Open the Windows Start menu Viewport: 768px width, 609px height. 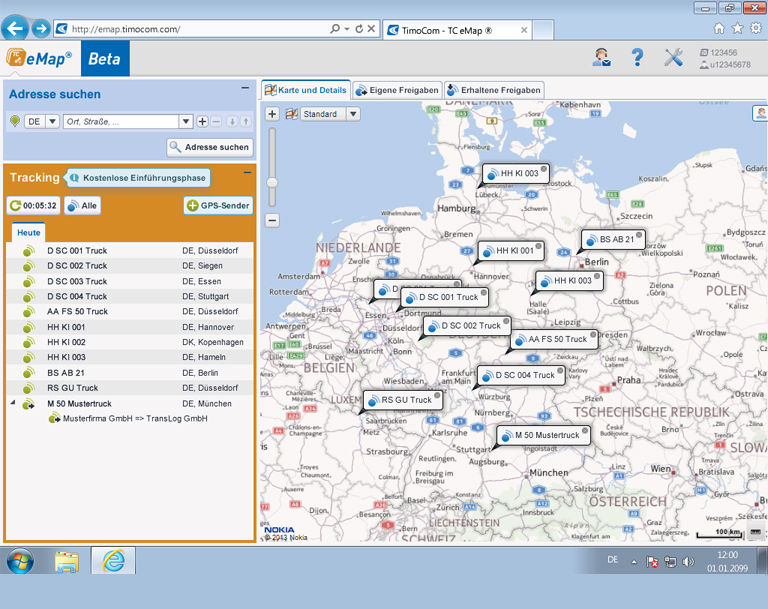20,560
